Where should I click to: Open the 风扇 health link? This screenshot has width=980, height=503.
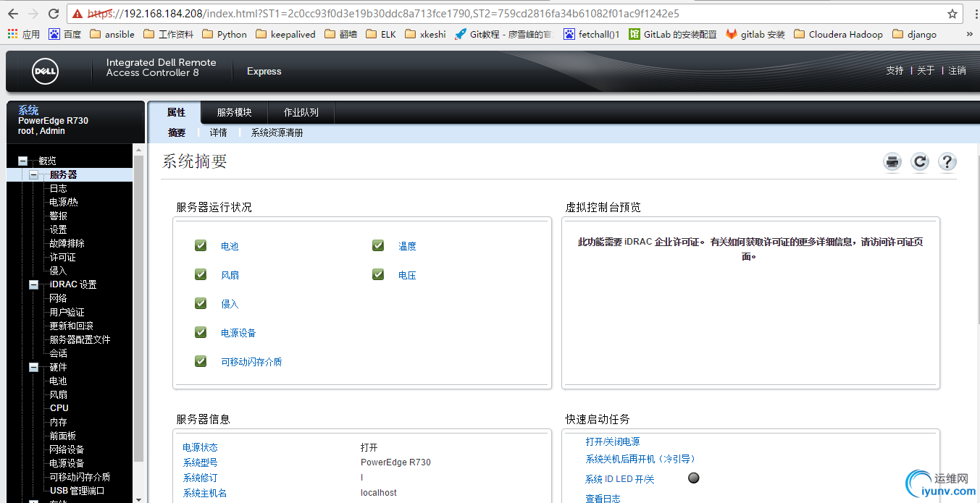click(230, 275)
